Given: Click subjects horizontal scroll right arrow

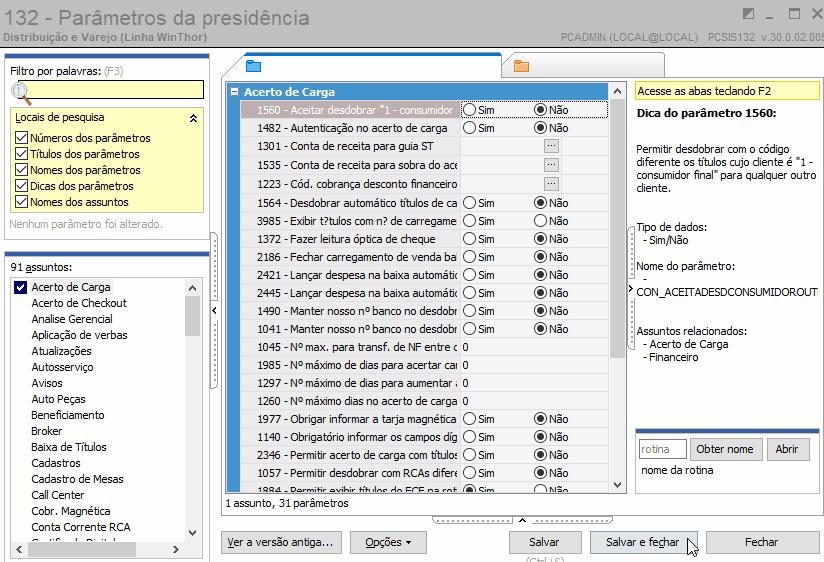Looking at the screenshot, I should [176, 549].
